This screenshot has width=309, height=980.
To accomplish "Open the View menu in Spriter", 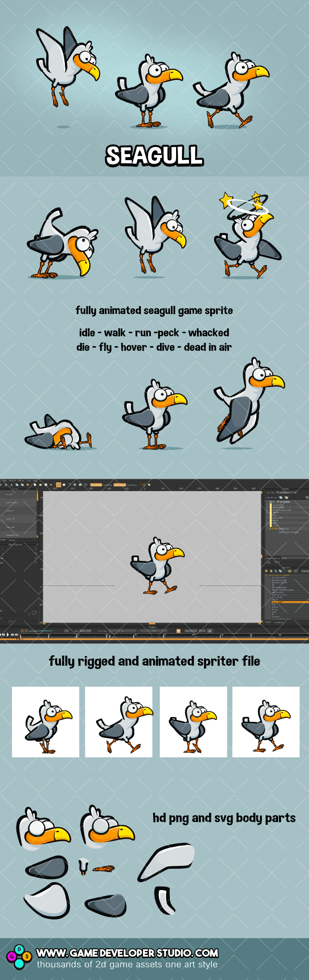I will [x=29, y=480].
